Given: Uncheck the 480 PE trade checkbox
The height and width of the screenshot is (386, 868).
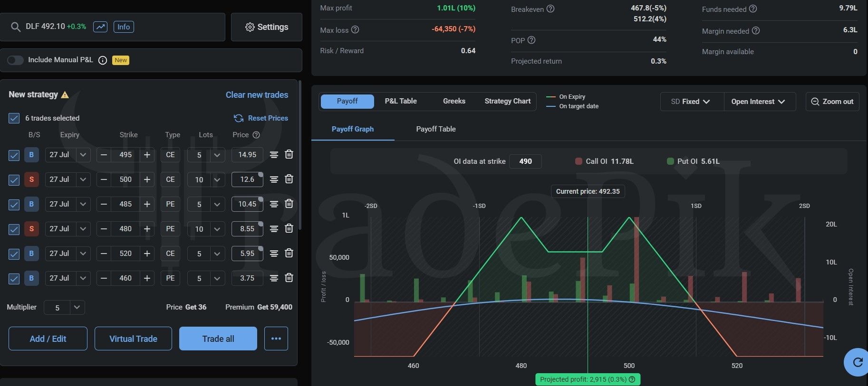Looking at the screenshot, I should click(x=14, y=229).
